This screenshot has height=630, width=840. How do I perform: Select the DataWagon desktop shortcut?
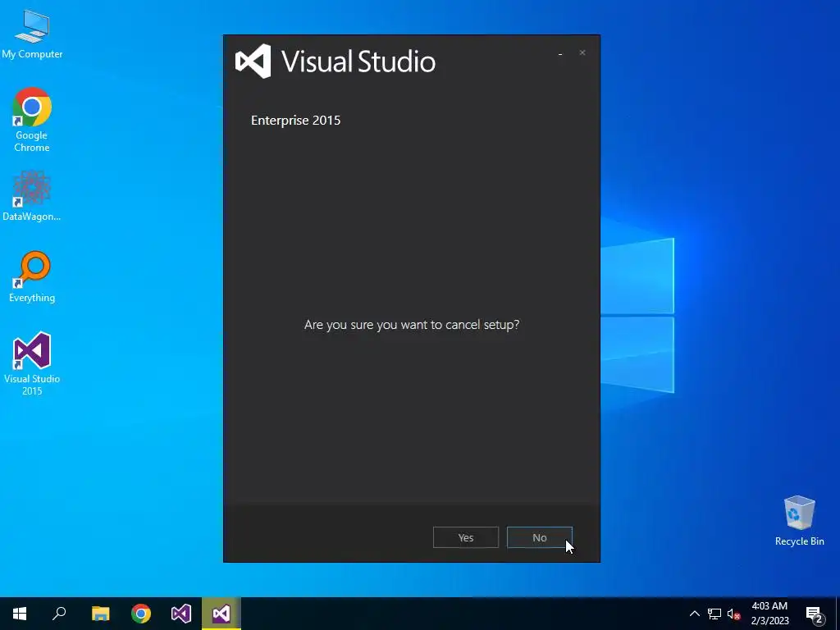pyautogui.click(x=32, y=196)
